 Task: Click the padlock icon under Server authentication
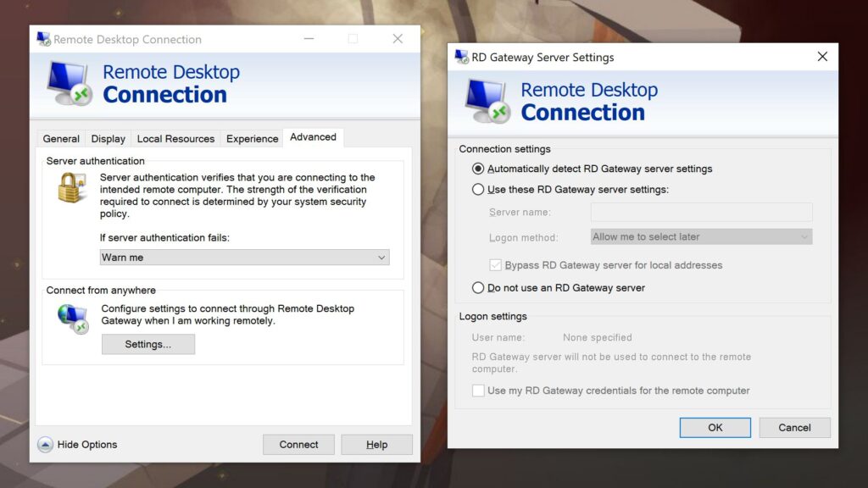72,187
